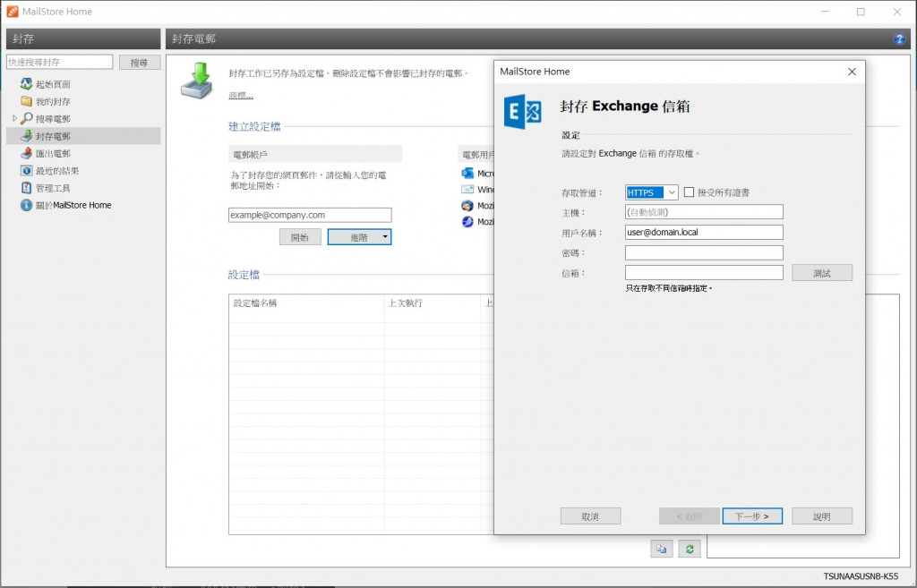The width and height of the screenshot is (917, 588).
Task: Click 取消 in the dialog
Action: point(590,516)
